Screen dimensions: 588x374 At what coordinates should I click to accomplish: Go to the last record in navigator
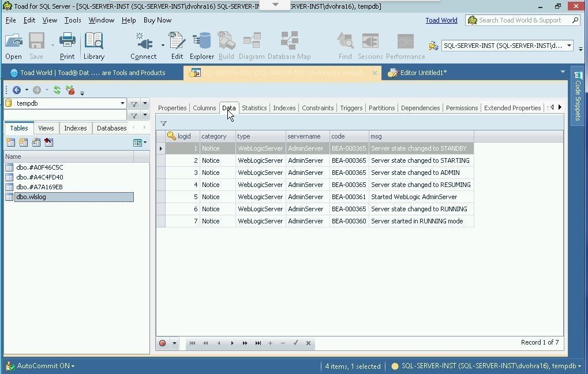tap(258, 343)
